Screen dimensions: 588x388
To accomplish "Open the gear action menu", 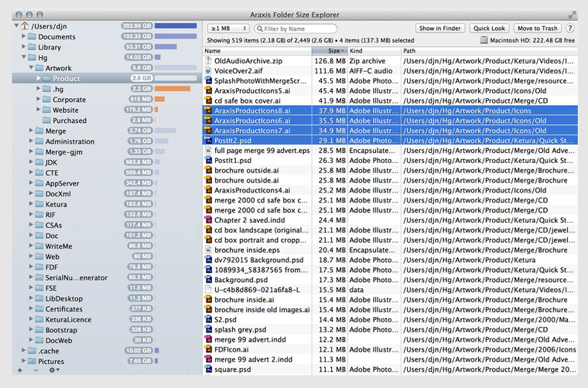I will (53, 371).
